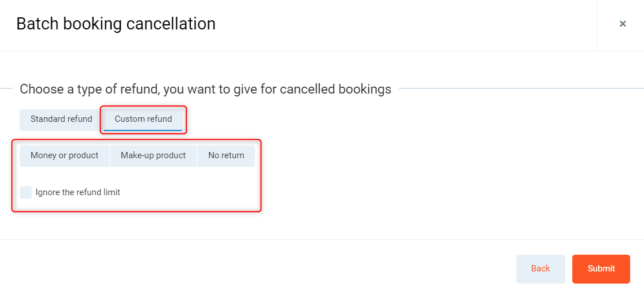Set the refund to Make-up product

[x=153, y=156]
